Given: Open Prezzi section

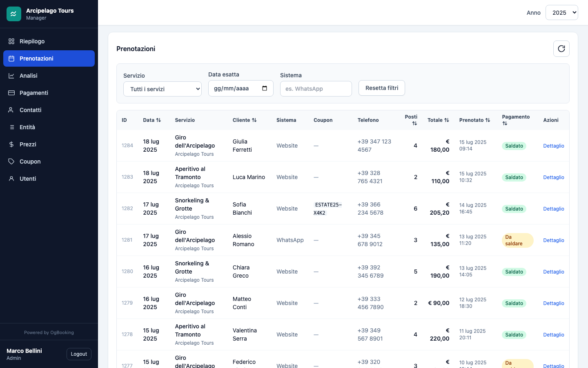Looking at the screenshot, I should tap(49, 144).
